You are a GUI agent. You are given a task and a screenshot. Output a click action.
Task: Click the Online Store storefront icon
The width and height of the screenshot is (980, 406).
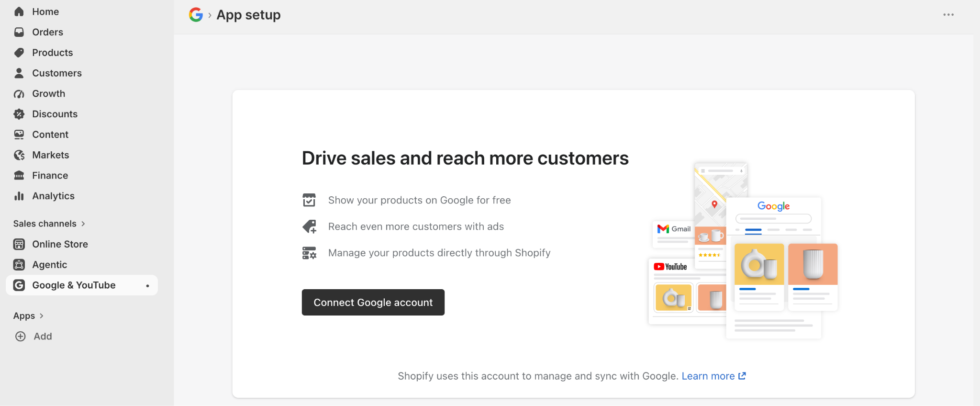[19, 244]
